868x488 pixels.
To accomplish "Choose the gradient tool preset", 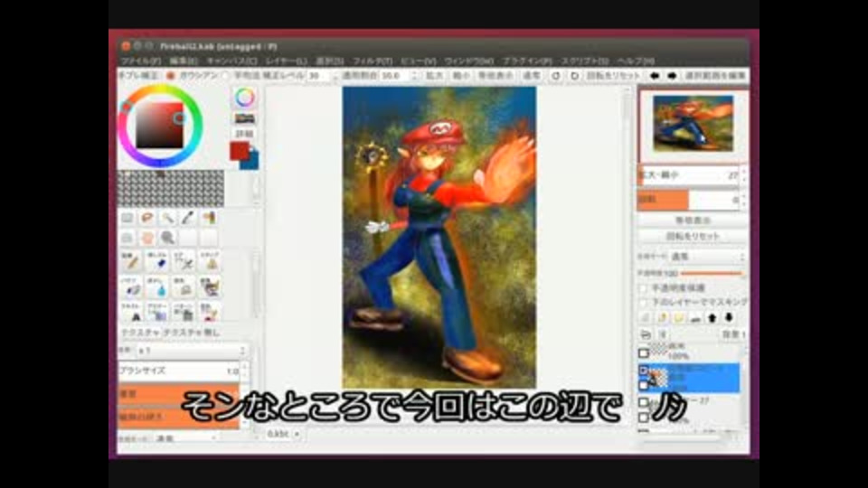I will click(157, 312).
